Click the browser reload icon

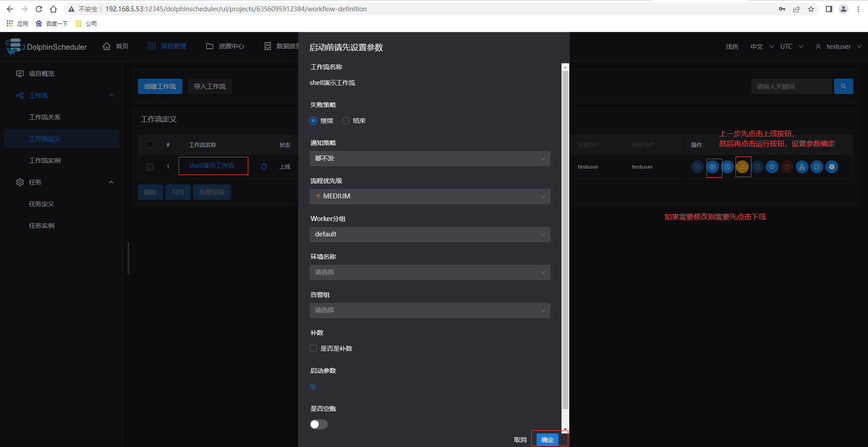pos(39,9)
